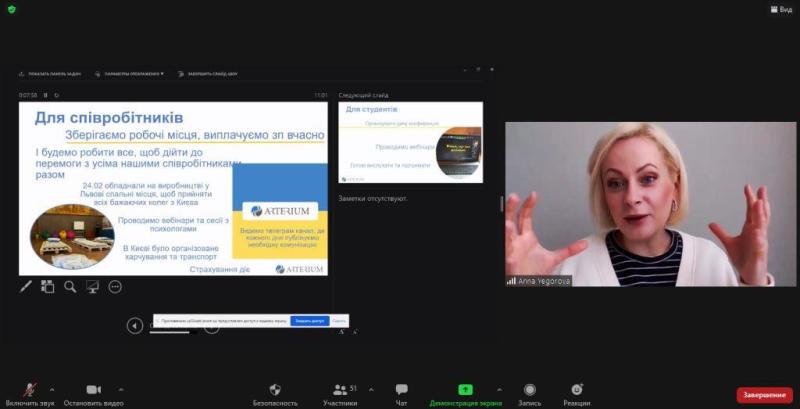Click the red Завершение end meeting button
Viewport: 800px width, 409px height.
(764, 395)
